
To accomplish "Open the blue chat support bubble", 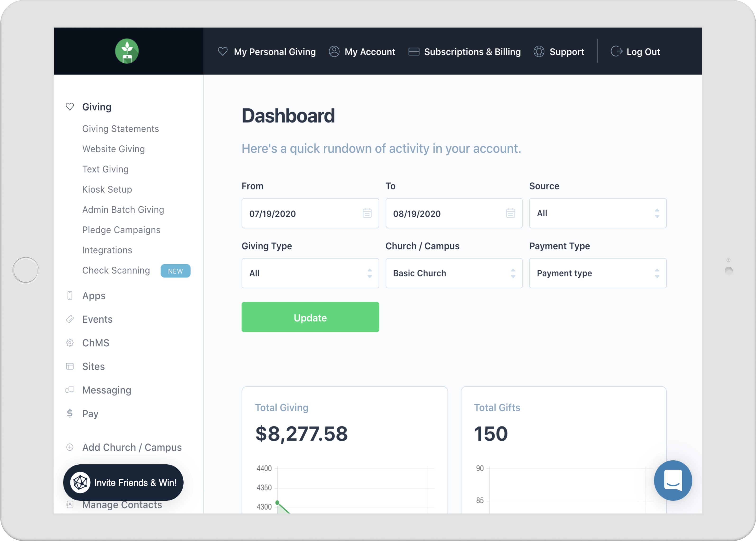I will pos(673,480).
